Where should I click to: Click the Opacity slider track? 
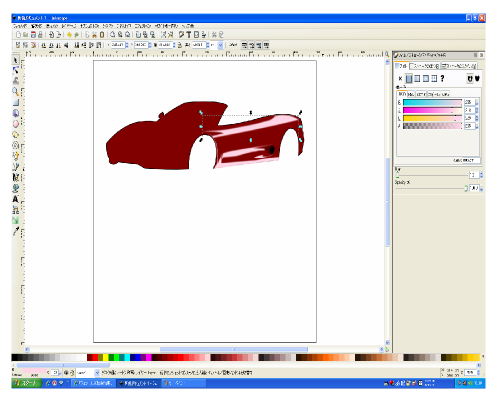(x=432, y=188)
